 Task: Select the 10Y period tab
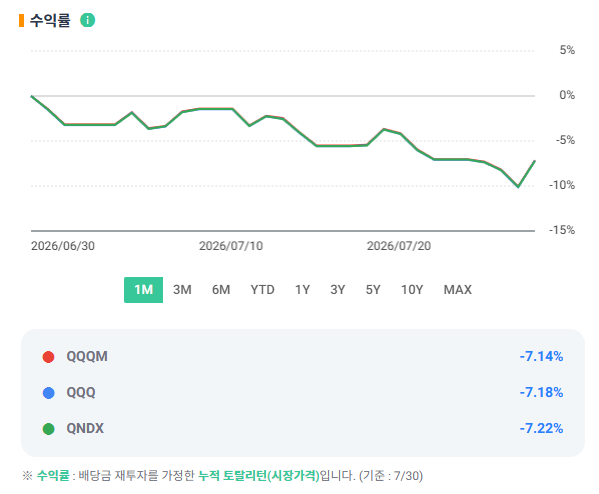[x=412, y=290]
